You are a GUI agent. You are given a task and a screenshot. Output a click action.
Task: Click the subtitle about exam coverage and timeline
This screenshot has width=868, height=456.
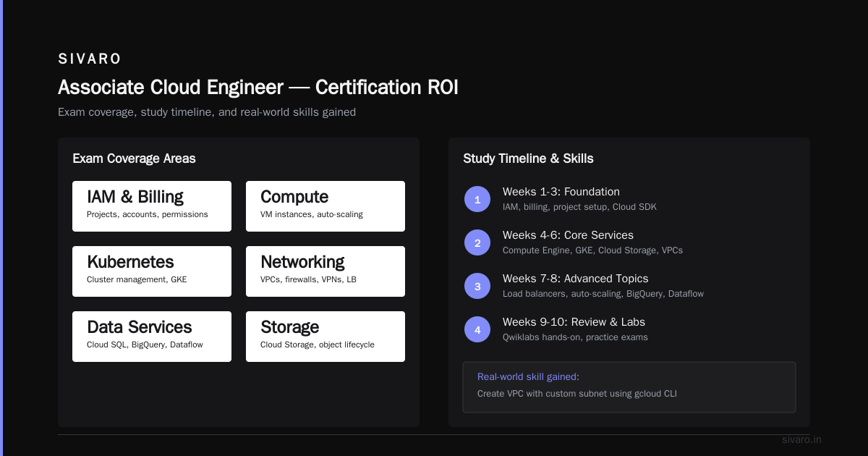click(x=207, y=112)
